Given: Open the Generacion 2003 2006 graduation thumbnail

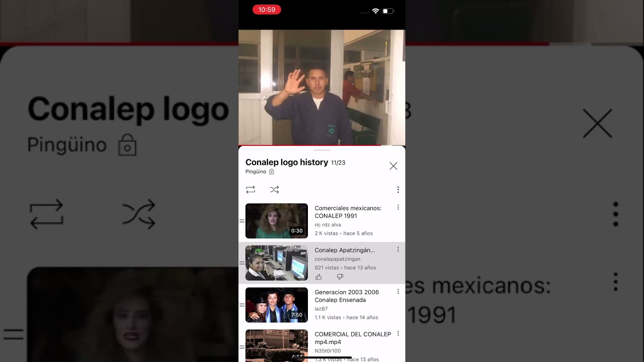Looking at the screenshot, I should (277, 305).
